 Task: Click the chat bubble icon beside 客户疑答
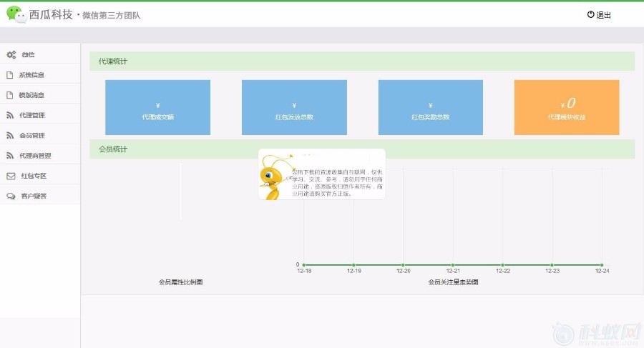11,197
